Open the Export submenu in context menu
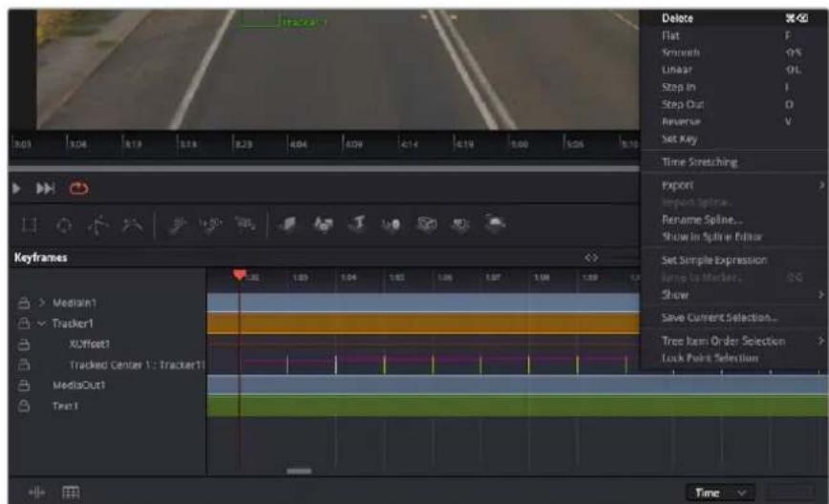The image size is (829, 504). [x=733, y=185]
